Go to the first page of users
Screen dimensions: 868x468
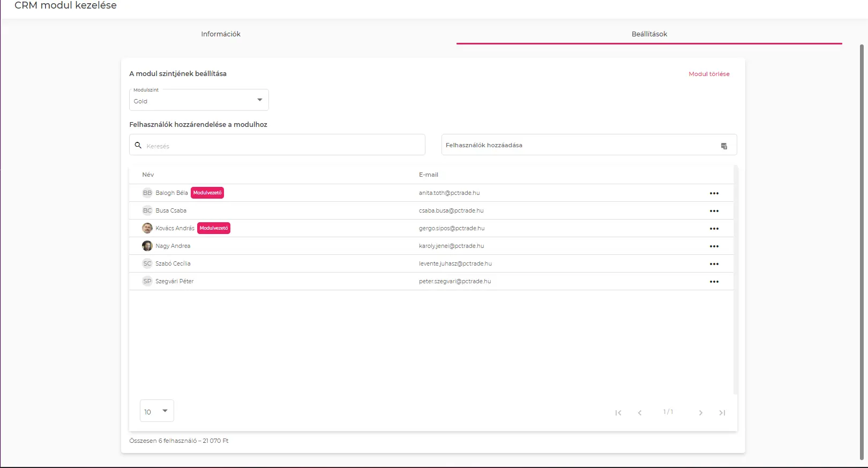pyautogui.click(x=618, y=413)
